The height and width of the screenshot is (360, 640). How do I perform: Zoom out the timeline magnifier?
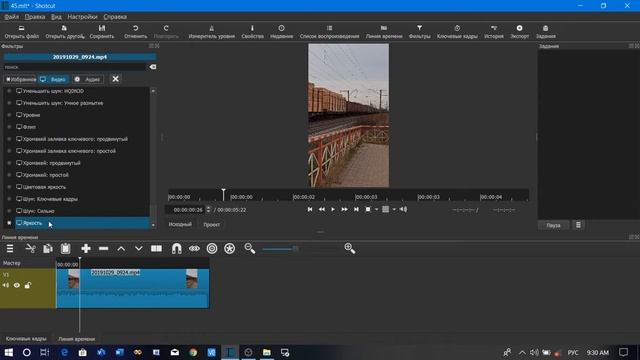[250, 248]
